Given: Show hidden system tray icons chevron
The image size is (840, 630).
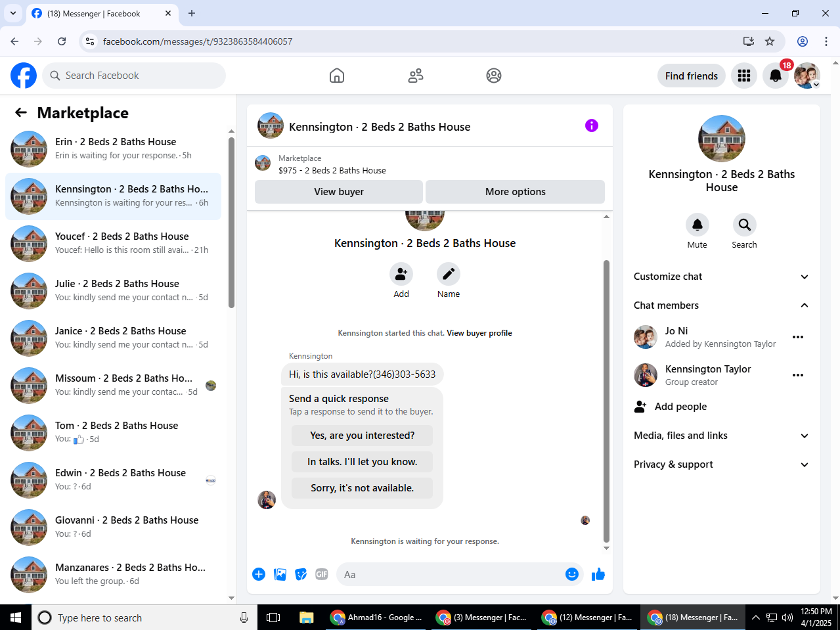Looking at the screenshot, I should click(x=755, y=618).
